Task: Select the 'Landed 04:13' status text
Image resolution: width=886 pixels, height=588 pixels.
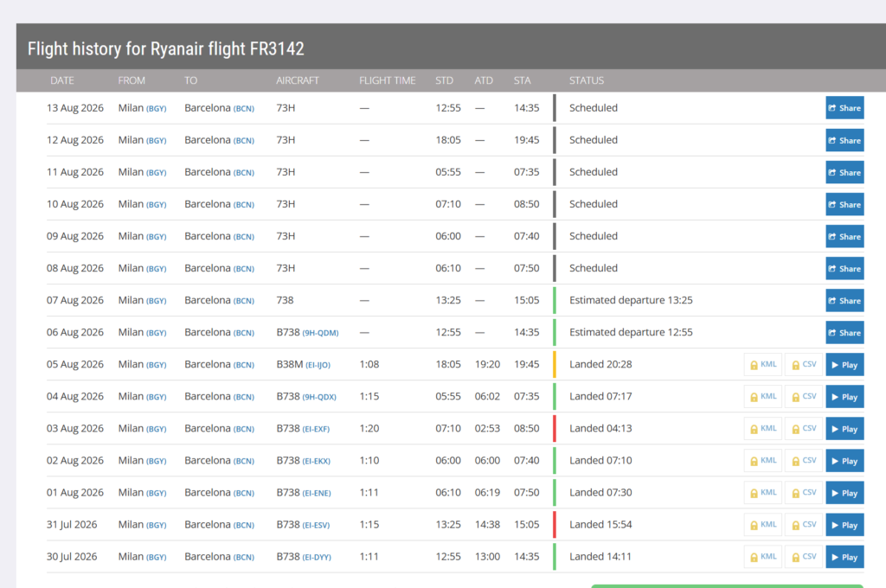Action: 600,428
